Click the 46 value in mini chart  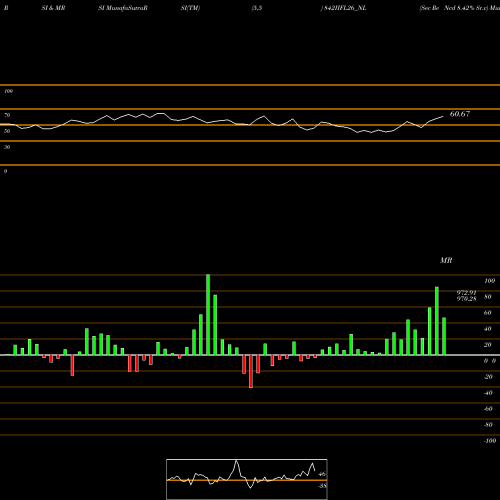pos(322,474)
